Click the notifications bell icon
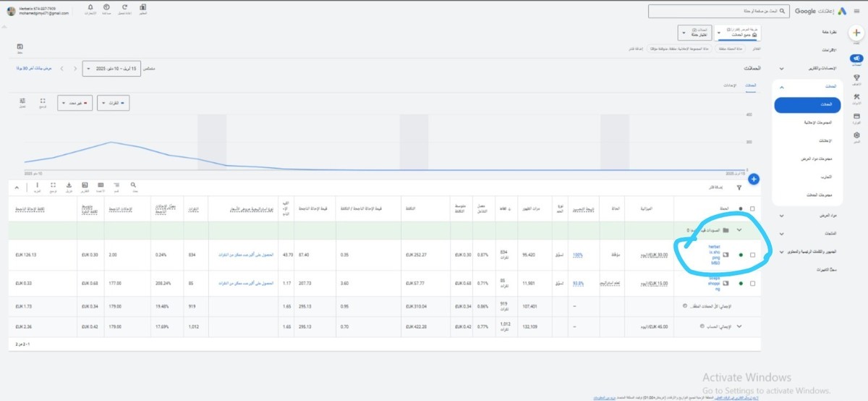Image resolution: width=868 pixels, height=401 pixels. click(90, 8)
